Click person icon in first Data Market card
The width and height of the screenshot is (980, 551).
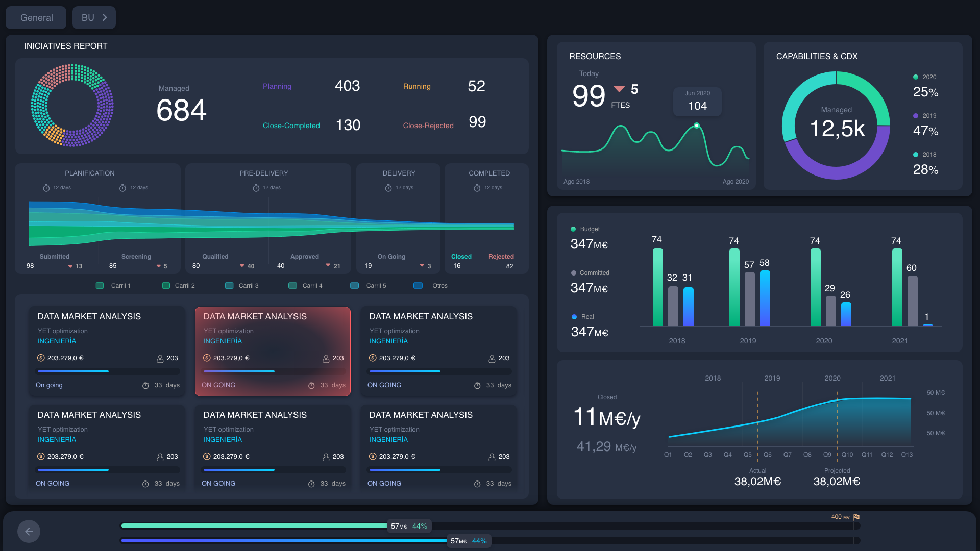click(x=160, y=359)
